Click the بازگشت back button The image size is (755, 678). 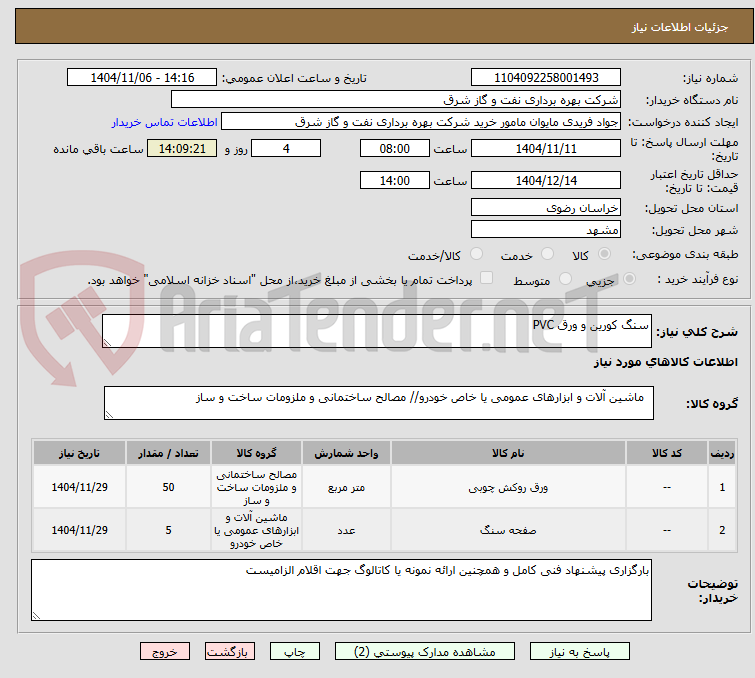click(x=230, y=652)
